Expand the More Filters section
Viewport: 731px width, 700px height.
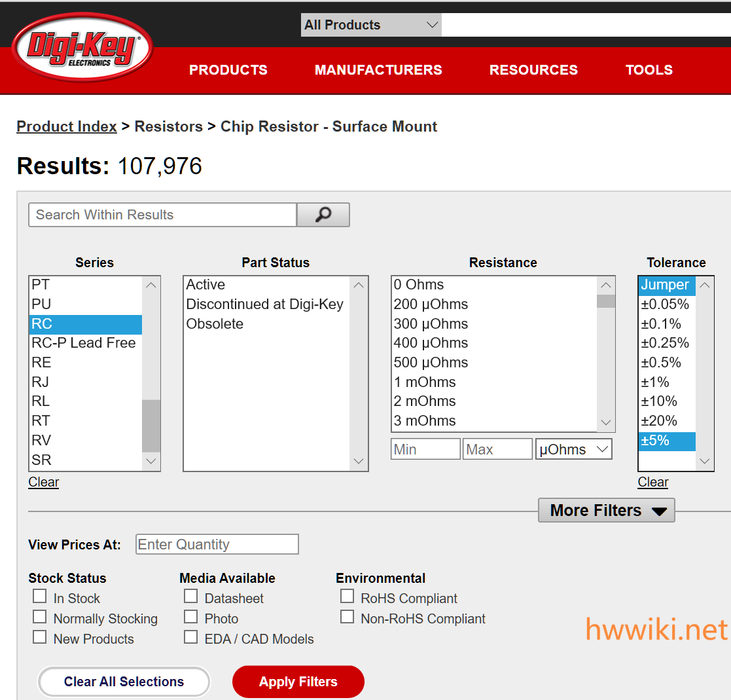(x=606, y=510)
